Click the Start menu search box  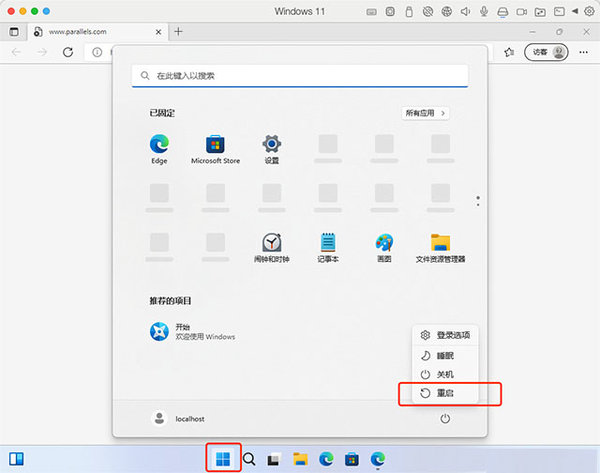(x=300, y=76)
